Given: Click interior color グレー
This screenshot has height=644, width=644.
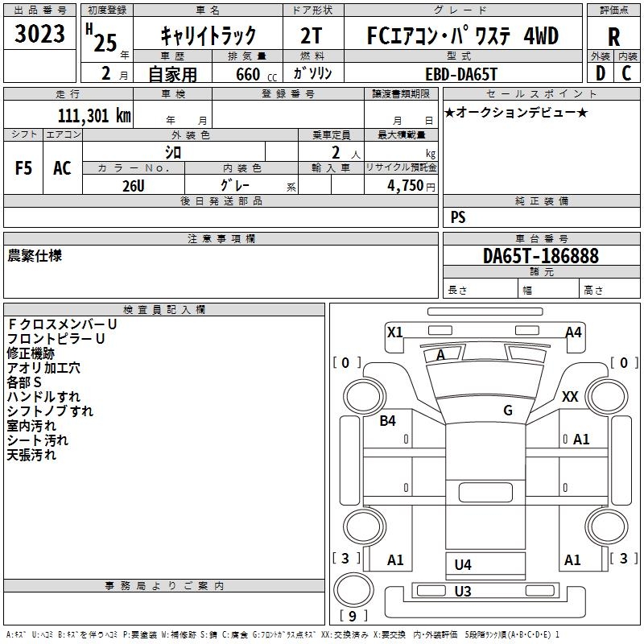Looking at the screenshot, I should point(235,185).
